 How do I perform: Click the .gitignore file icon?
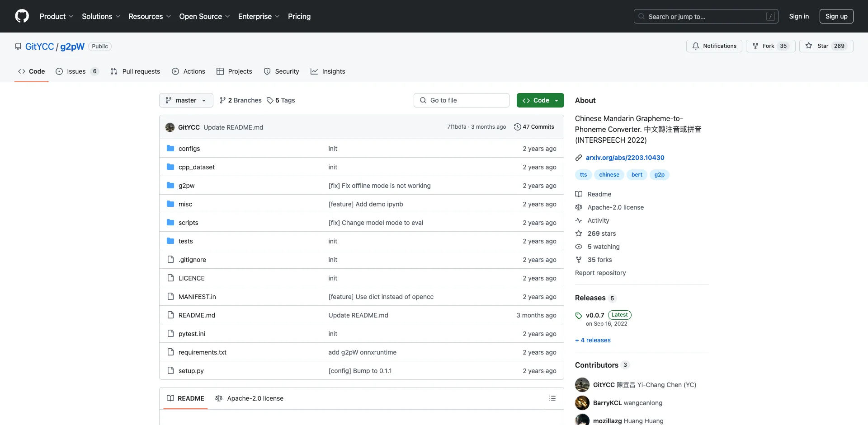[x=170, y=260]
